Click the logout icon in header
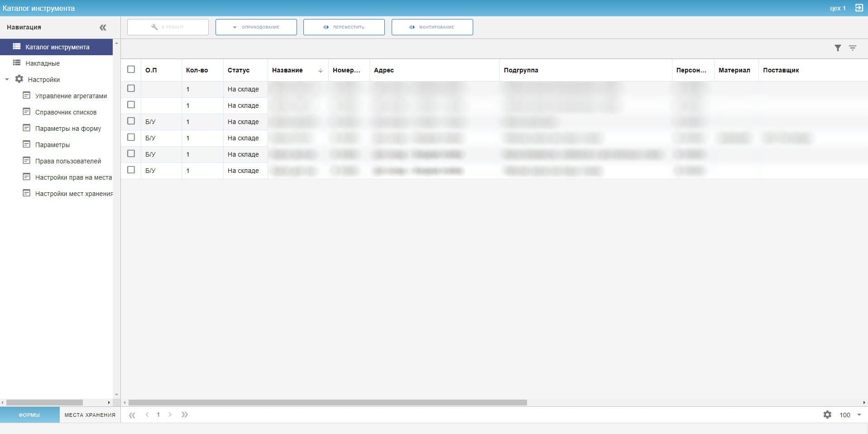This screenshot has width=868, height=434. 858,8
